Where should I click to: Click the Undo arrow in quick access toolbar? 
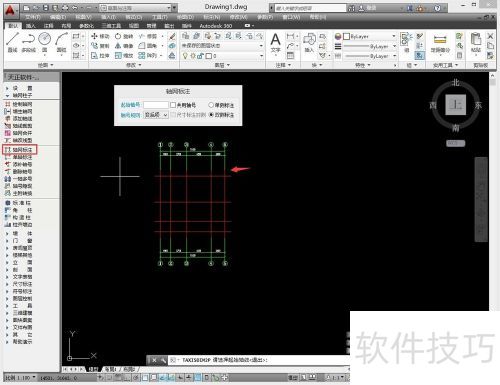(x=75, y=8)
